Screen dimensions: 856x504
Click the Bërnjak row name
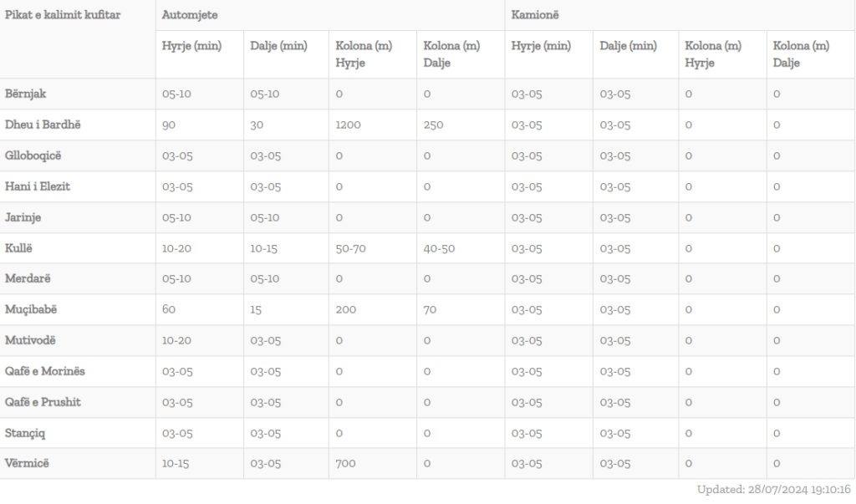point(26,94)
